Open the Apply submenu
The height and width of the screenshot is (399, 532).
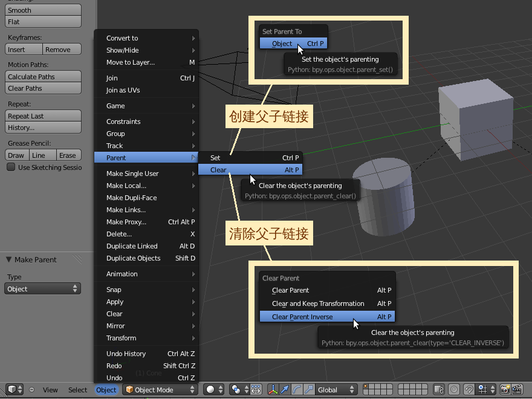pos(146,302)
